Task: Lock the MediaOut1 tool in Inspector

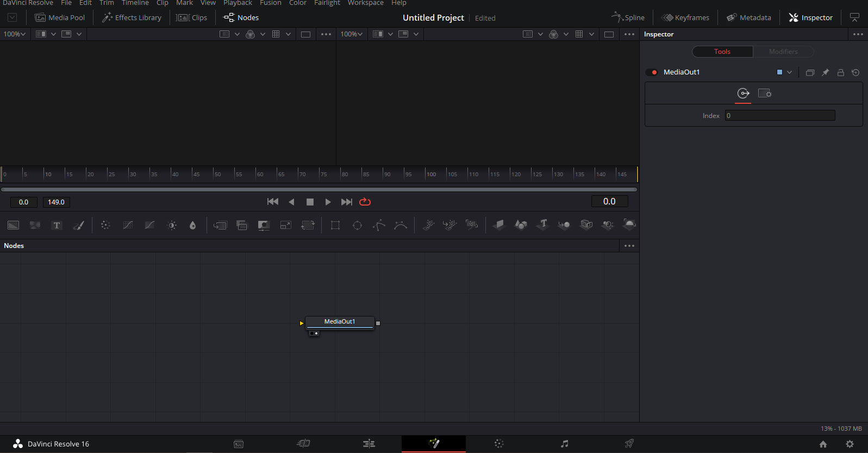Action: click(x=840, y=72)
